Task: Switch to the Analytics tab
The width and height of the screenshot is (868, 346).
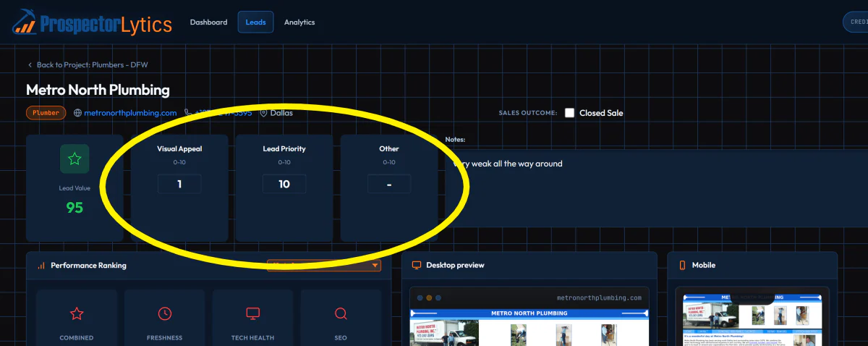Action: coord(299,22)
